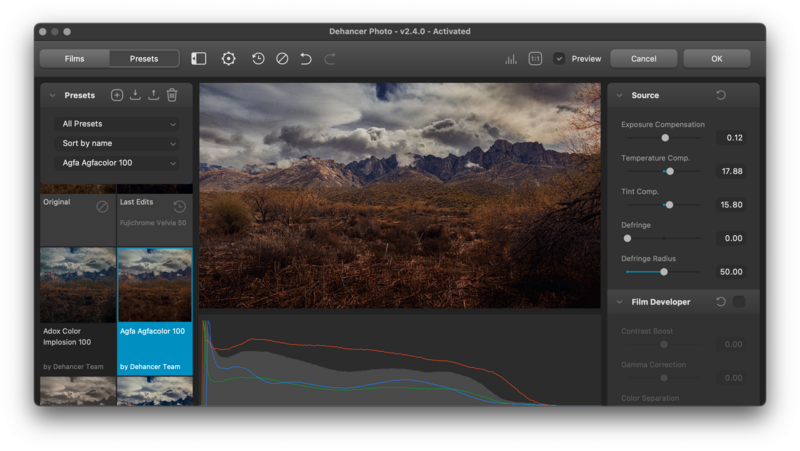Click the Defringe Radius slider handle
Screen dimensions: 800x451
coord(664,272)
